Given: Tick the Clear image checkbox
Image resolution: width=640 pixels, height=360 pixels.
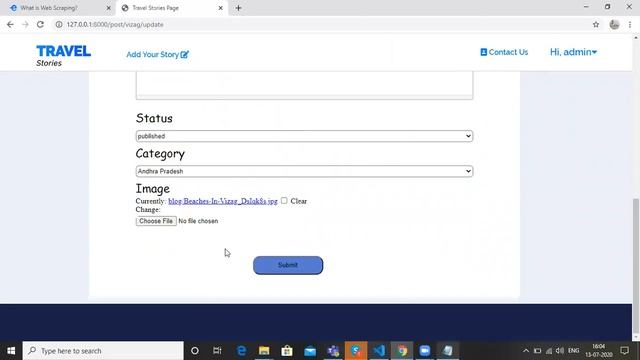Looking at the screenshot, I should pos(284,200).
